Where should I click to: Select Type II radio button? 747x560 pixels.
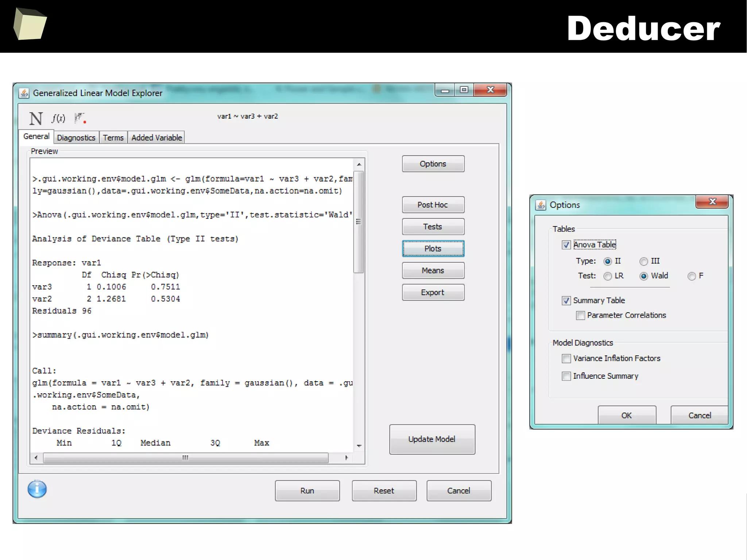[x=607, y=261]
